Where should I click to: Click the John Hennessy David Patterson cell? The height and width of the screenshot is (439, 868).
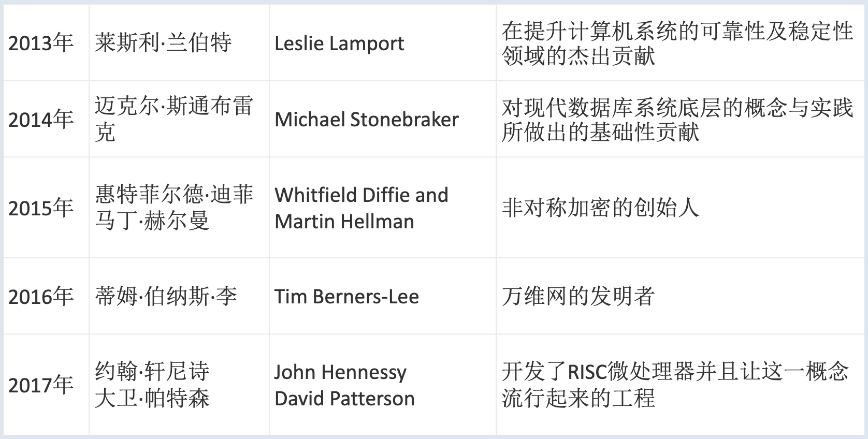click(x=383, y=385)
